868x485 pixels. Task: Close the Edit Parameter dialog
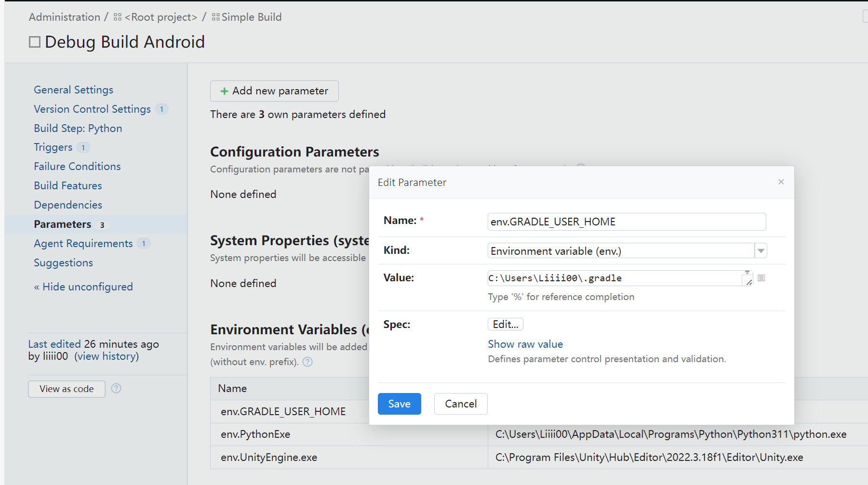coord(781,182)
